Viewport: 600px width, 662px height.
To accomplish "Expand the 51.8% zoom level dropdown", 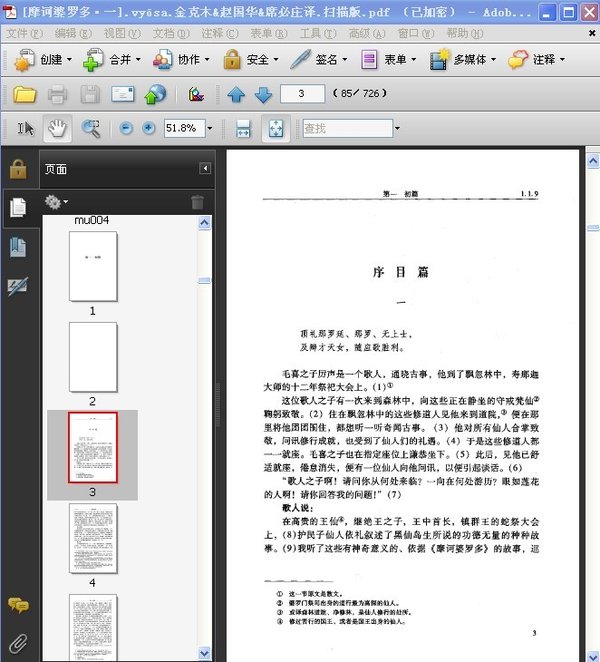I will click(210, 128).
